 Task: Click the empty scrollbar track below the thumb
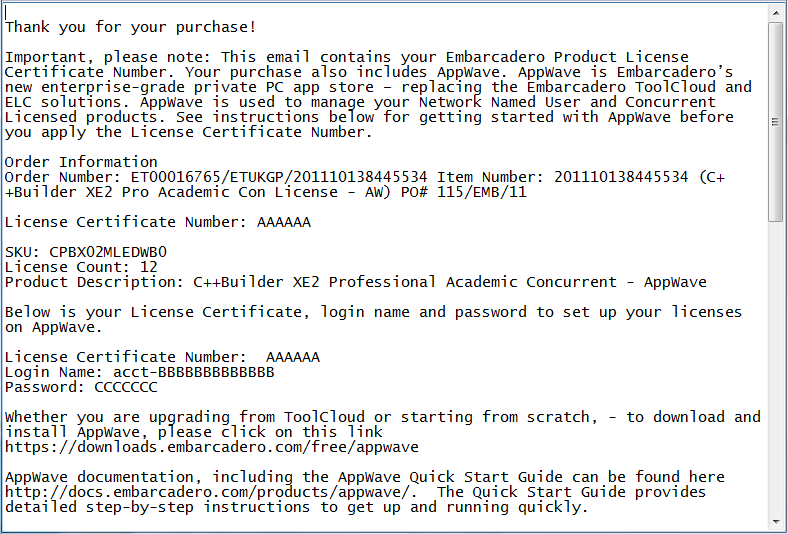775,367
